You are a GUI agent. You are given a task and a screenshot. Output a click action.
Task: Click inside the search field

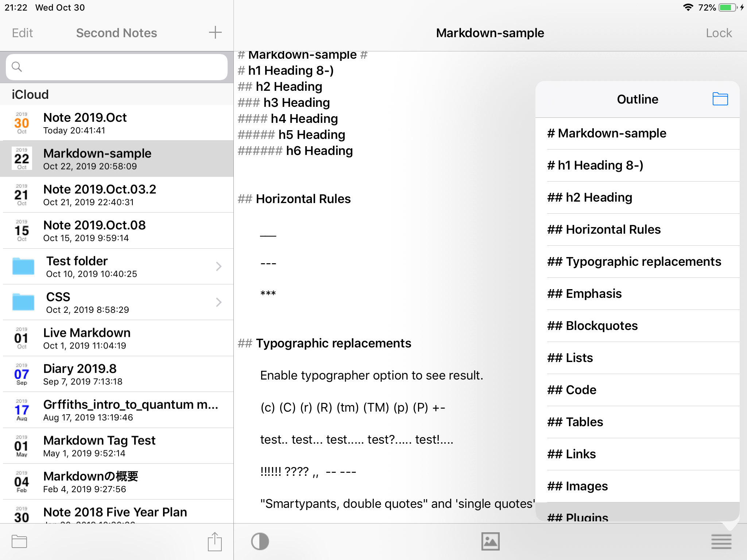pos(124,67)
